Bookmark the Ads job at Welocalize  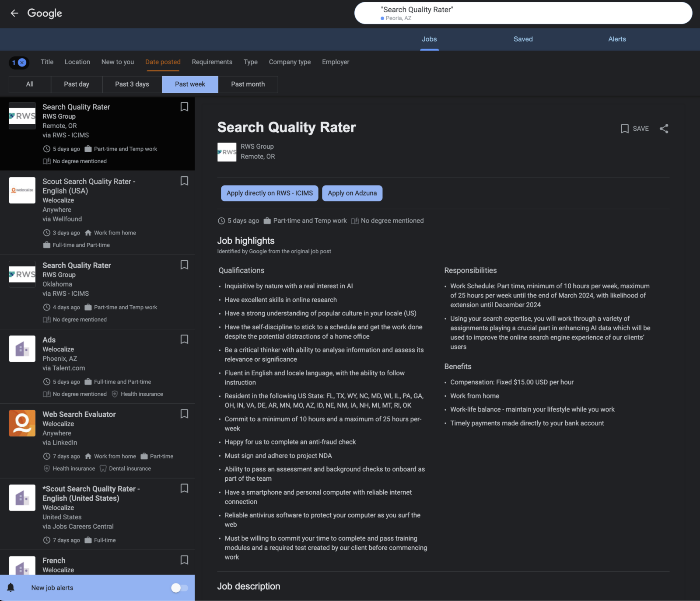click(184, 339)
